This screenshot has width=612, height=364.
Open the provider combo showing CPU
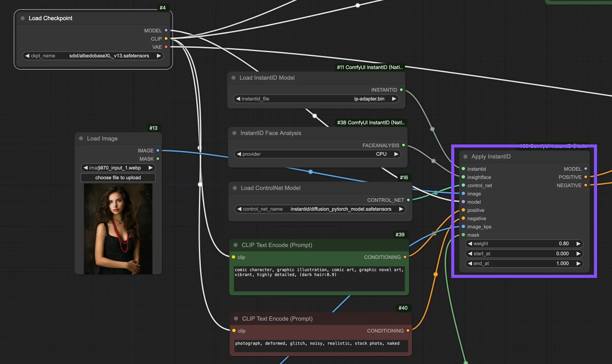318,154
